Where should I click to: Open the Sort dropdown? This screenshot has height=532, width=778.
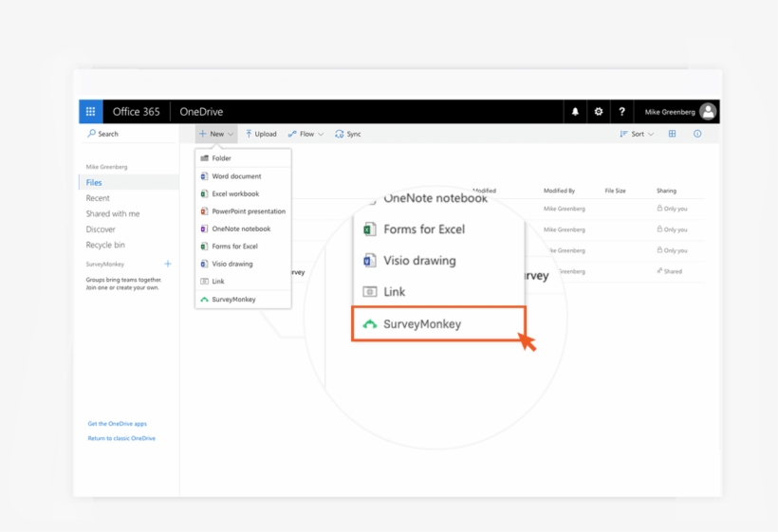point(637,134)
